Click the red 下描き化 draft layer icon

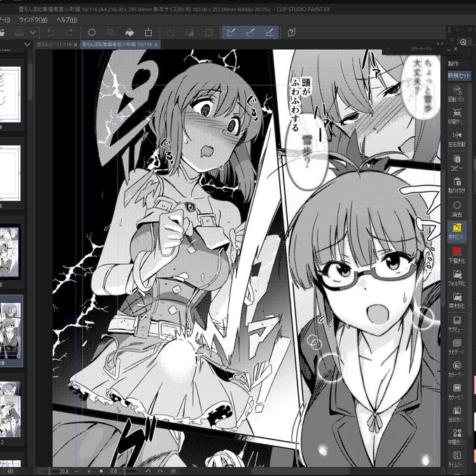456,255
